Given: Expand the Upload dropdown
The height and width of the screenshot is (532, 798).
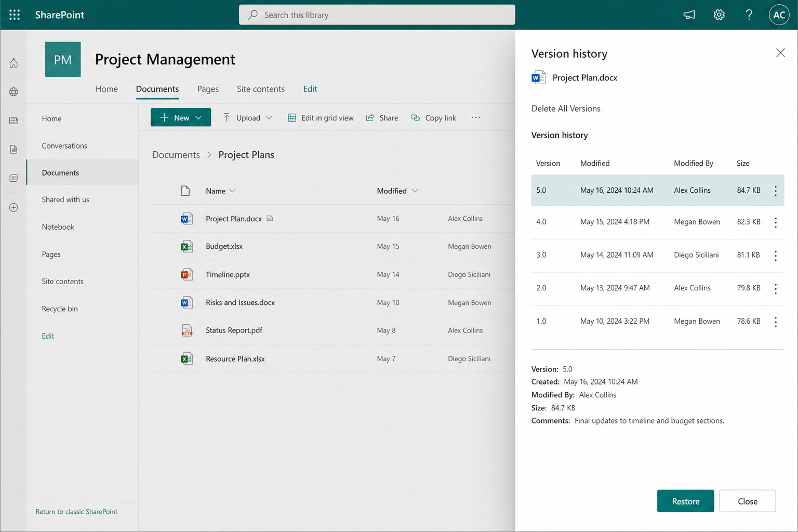Looking at the screenshot, I should coord(269,118).
